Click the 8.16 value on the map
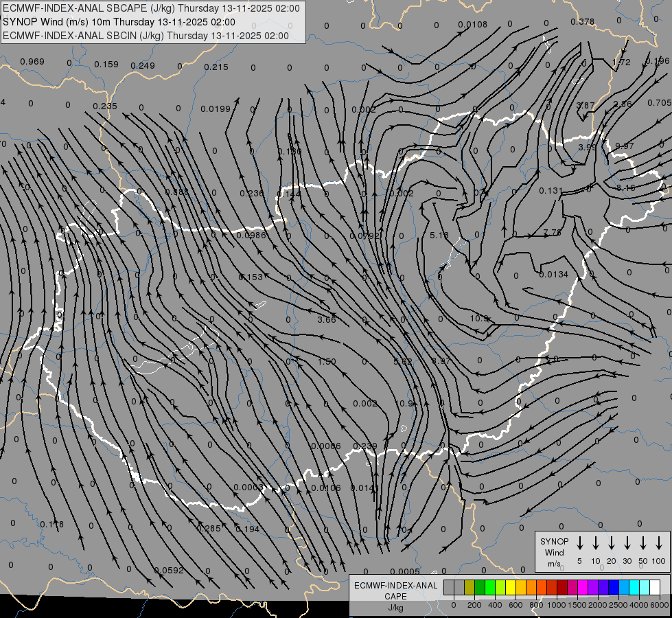This screenshot has height=618, width=672. (x=626, y=187)
